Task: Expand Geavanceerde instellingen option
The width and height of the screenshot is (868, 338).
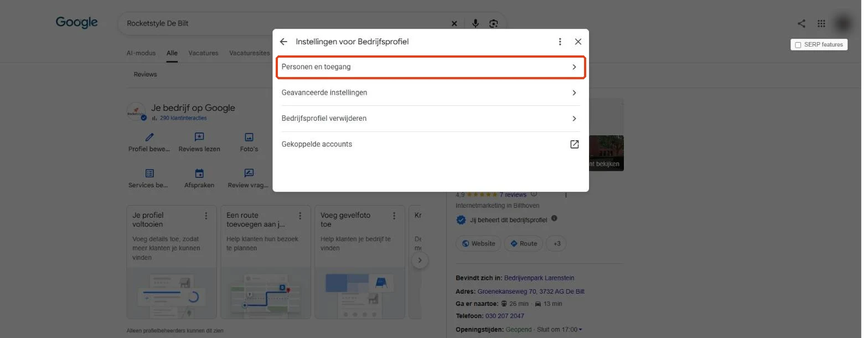Action: pyautogui.click(x=430, y=93)
